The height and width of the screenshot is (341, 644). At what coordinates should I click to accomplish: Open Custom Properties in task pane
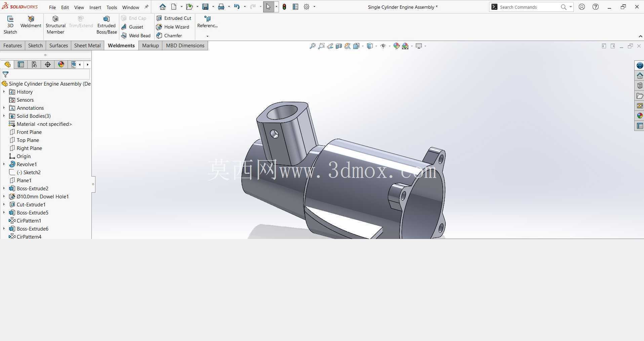click(x=640, y=126)
